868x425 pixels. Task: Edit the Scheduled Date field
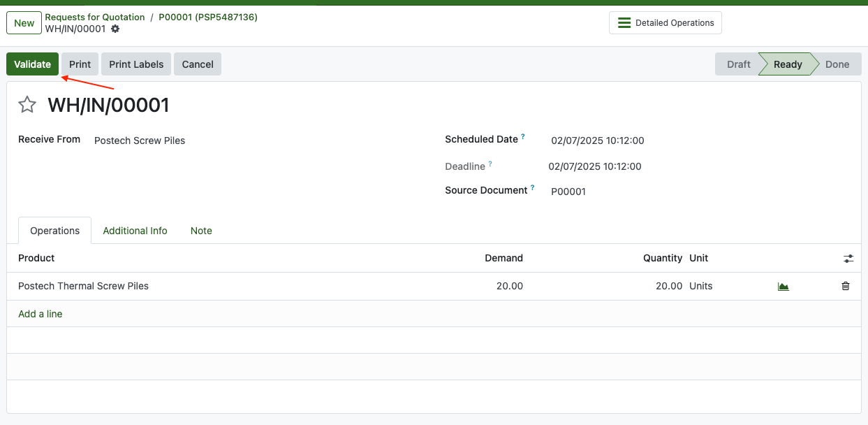[597, 141]
